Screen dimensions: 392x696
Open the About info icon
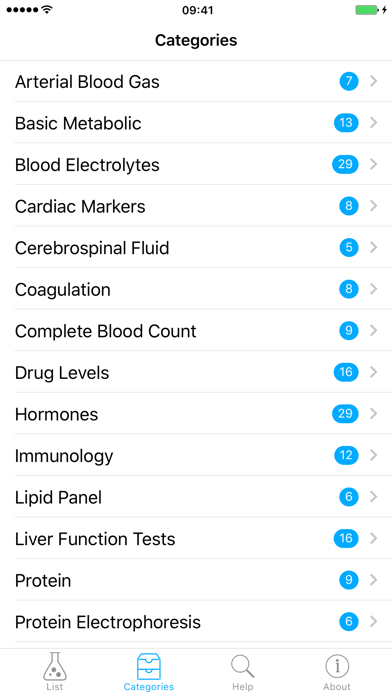click(x=337, y=666)
